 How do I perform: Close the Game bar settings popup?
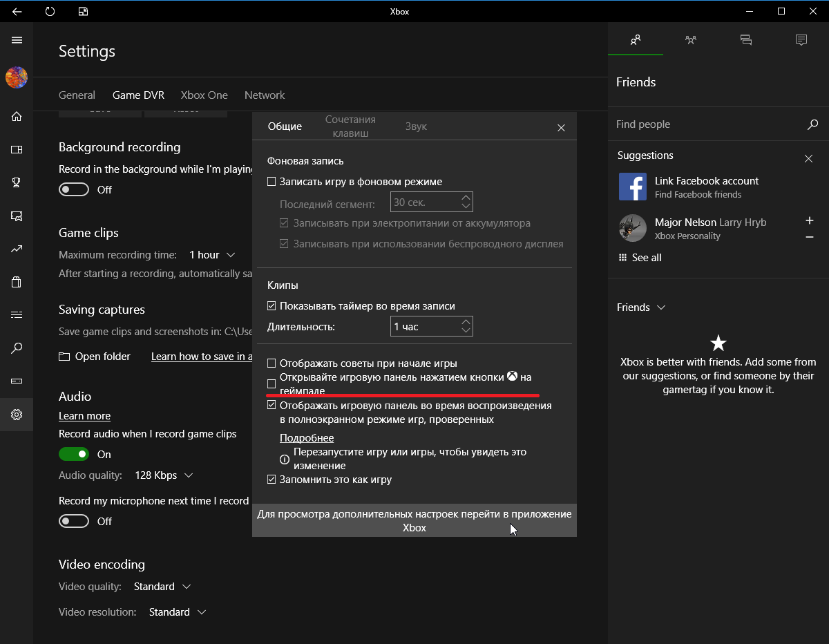coord(561,128)
